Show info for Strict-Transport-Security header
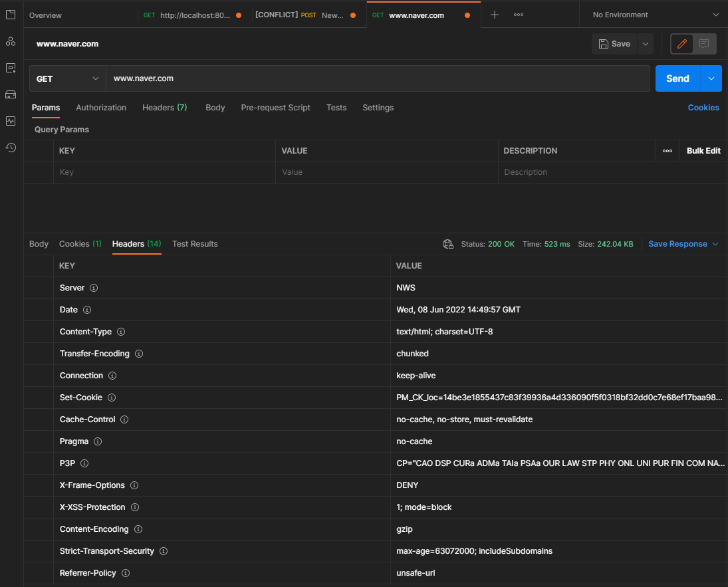The image size is (728, 587). tap(164, 551)
